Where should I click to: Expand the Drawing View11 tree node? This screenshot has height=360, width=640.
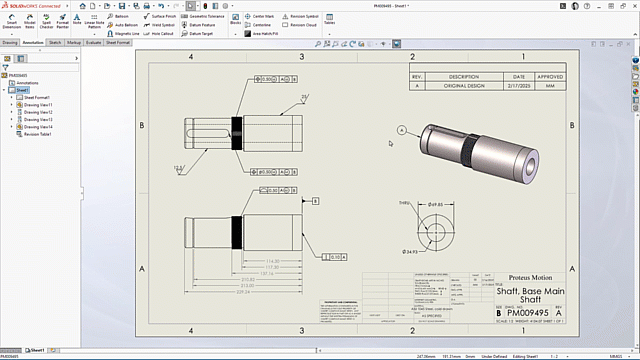point(11,105)
